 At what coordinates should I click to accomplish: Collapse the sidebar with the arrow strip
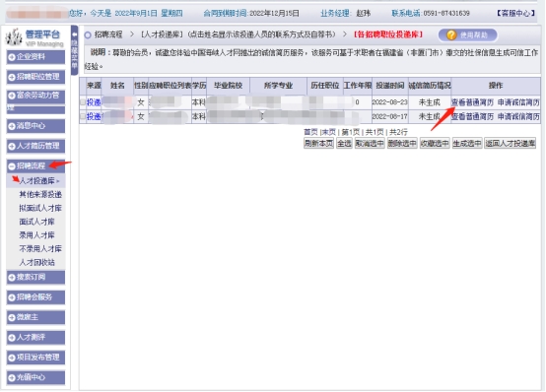point(74,50)
